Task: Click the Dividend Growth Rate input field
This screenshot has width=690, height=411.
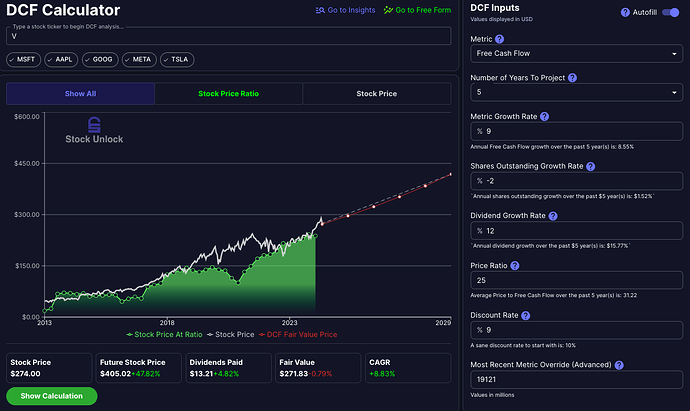Action: click(576, 231)
